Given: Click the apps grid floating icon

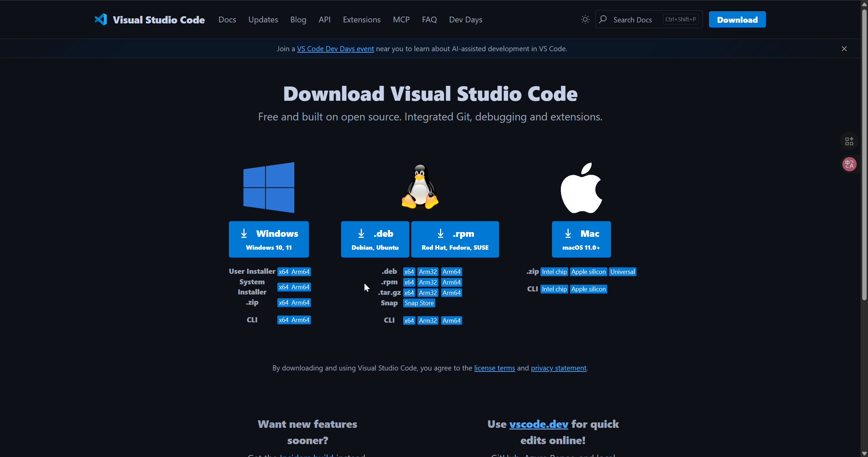Looking at the screenshot, I should click(849, 141).
